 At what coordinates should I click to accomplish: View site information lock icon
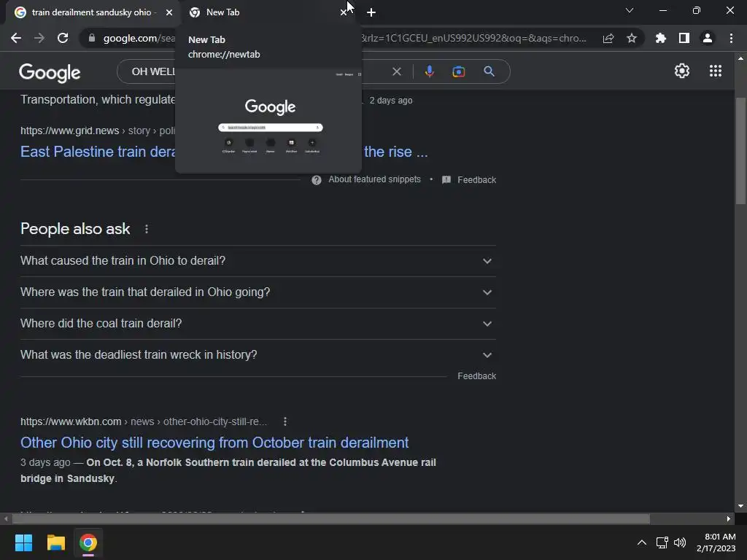pyautogui.click(x=92, y=38)
